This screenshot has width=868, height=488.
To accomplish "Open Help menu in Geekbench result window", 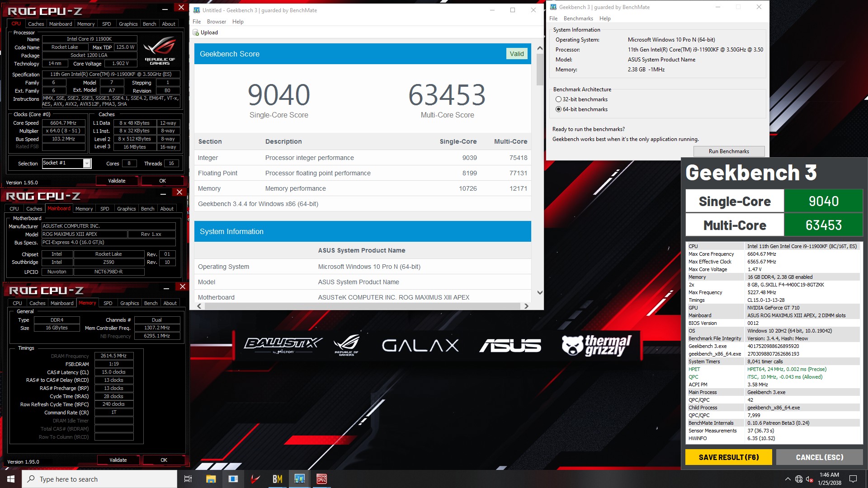I will tap(238, 22).
